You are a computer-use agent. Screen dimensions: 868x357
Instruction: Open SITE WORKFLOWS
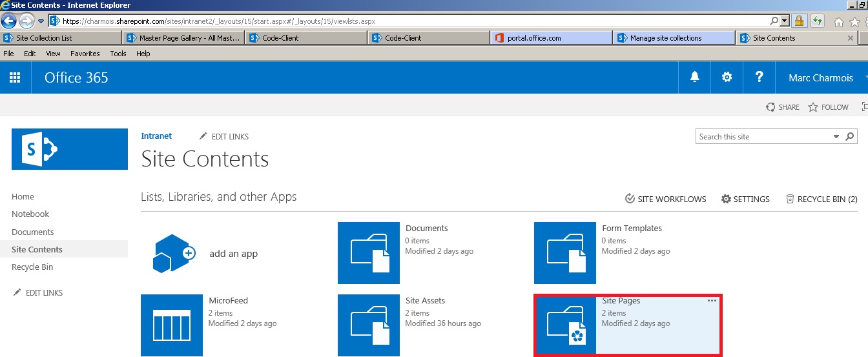coord(666,199)
